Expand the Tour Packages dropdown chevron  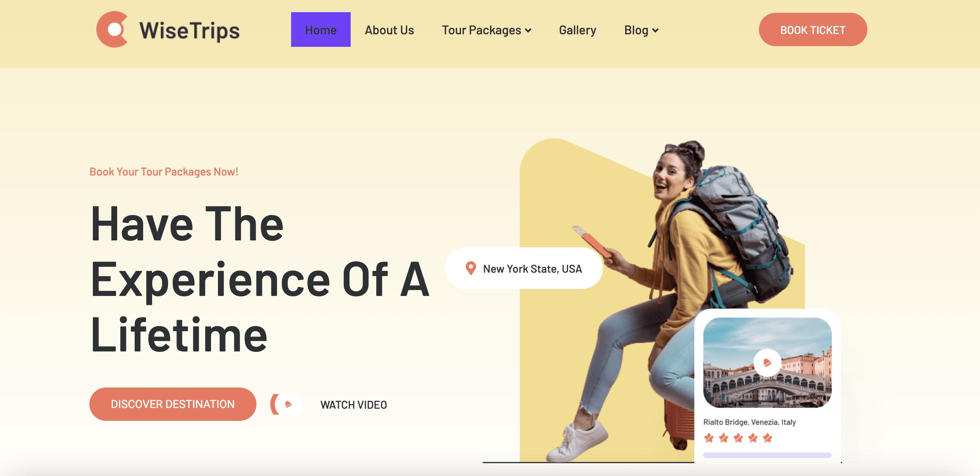pyautogui.click(x=528, y=31)
